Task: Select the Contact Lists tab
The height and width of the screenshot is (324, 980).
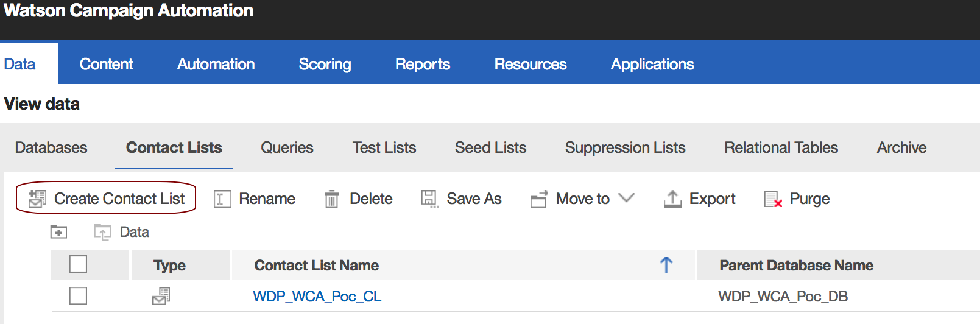Action: pos(174,147)
